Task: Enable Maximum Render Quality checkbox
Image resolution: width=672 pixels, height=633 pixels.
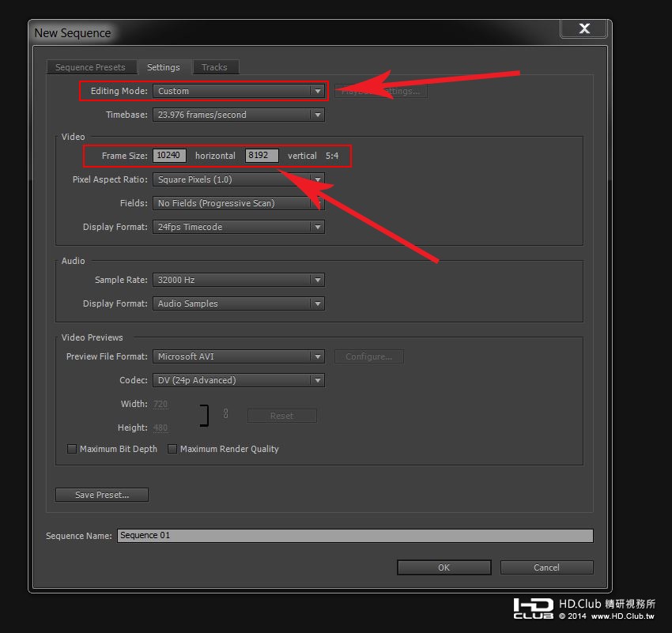Action: 172,449
